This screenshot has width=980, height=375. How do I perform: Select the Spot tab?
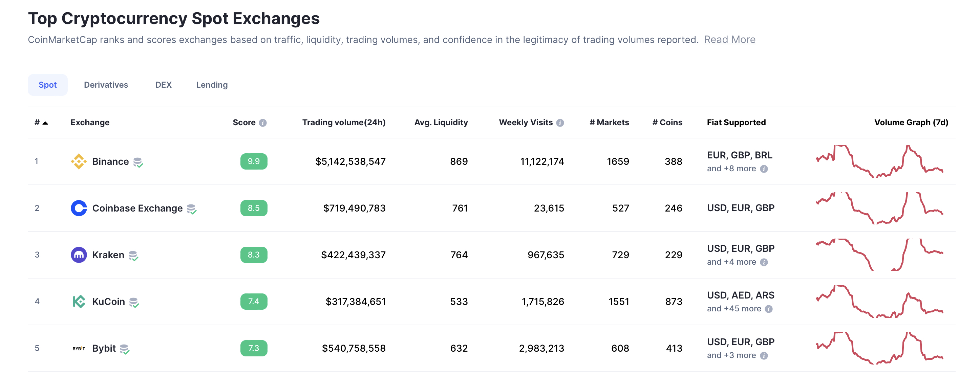pyautogui.click(x=47, y=85)
